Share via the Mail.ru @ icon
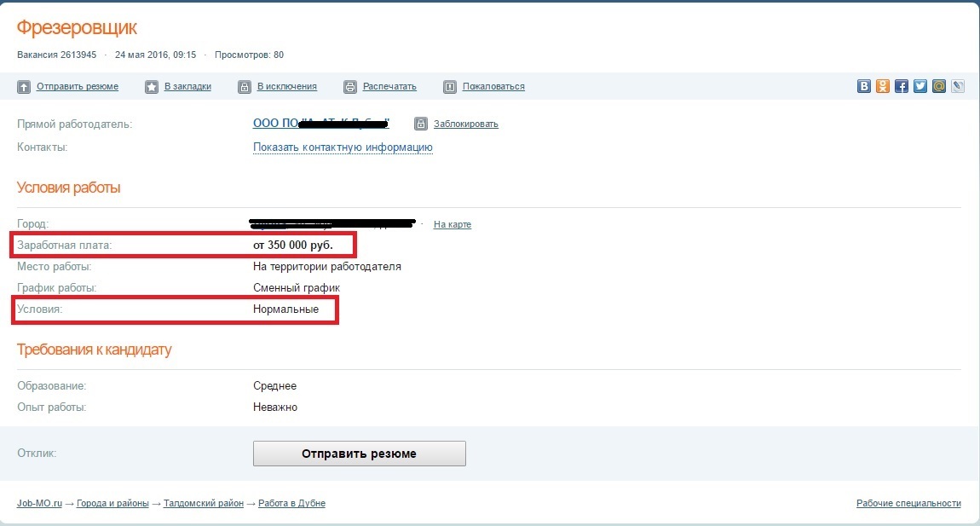The width and height of the screenshot is (980, 526). click(939, 86)
